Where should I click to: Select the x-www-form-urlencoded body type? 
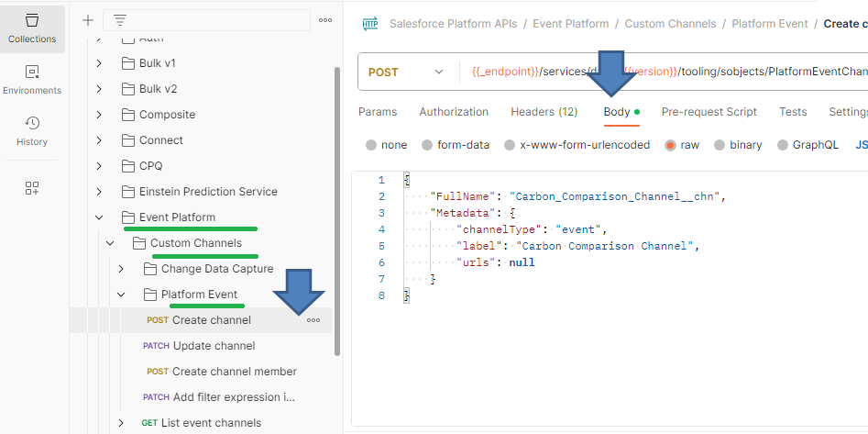point(510,145)
